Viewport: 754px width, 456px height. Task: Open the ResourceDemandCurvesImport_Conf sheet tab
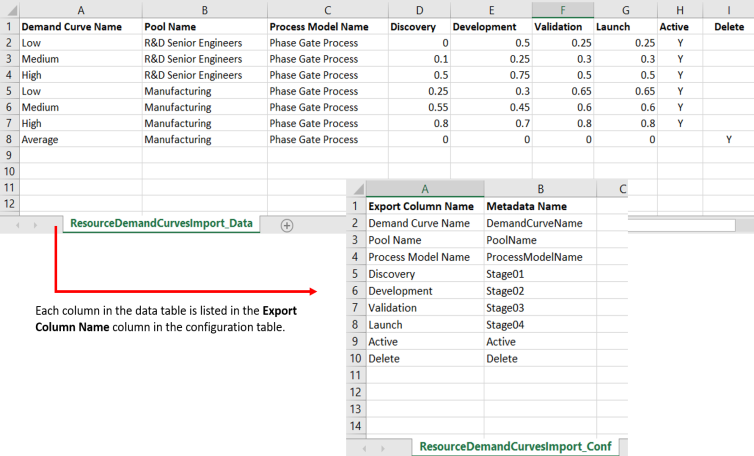tap(515, 446)
